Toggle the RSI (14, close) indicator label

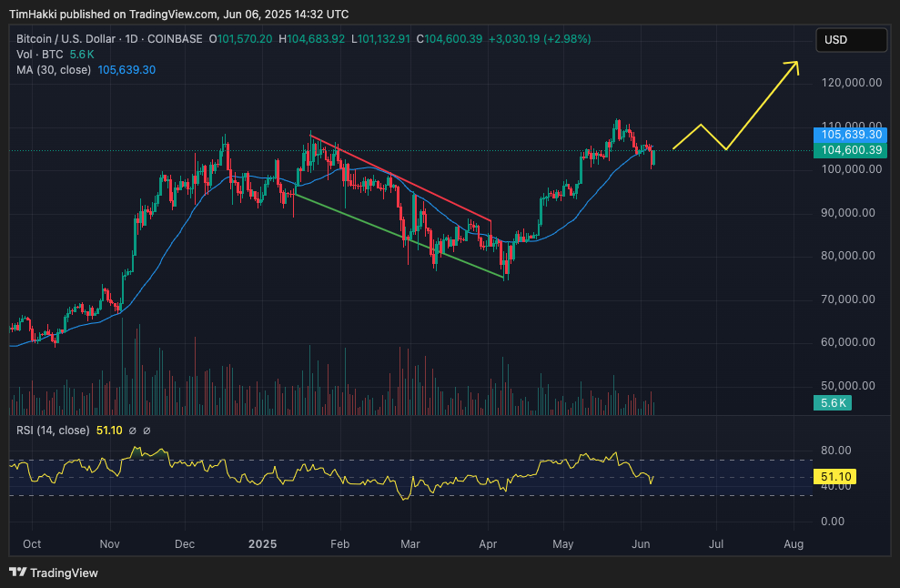[55, 430]
